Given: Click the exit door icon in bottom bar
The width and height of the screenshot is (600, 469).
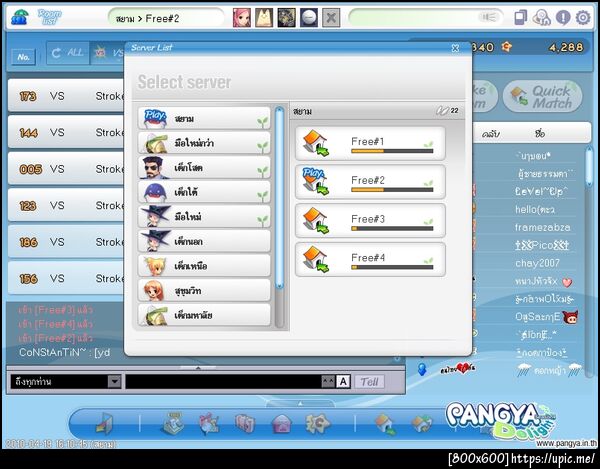Looking at the screenshot, I should pos(104,424).
